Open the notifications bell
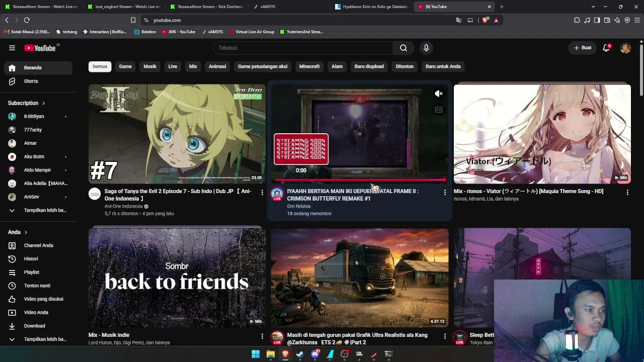Image resolution: width=644 pixels, height=362 pixels. click(606, 48)
